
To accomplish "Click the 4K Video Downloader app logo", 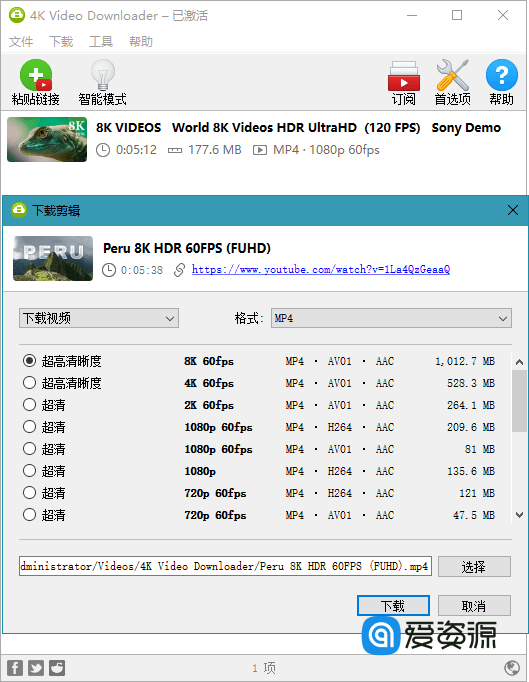I will 17,15.
